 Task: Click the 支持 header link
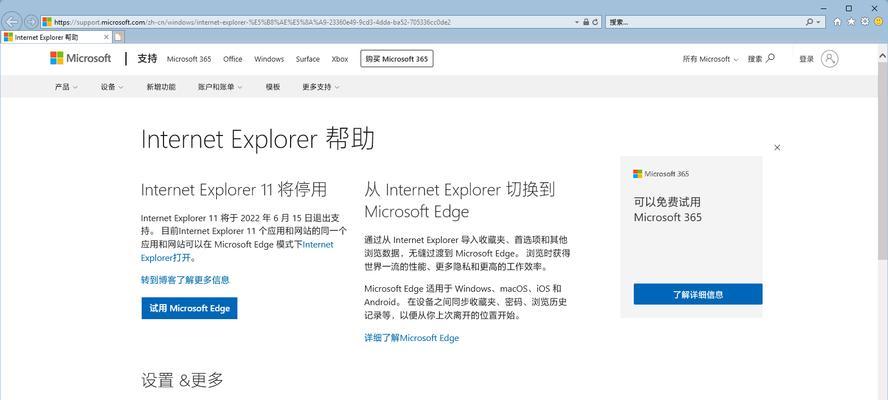point(147,58)
